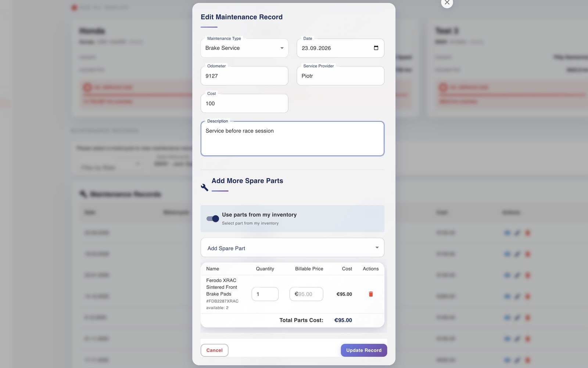Screen dimensions: 588x368
Task: Close the Edit Maintenance Record dialog
Action: 447,3
